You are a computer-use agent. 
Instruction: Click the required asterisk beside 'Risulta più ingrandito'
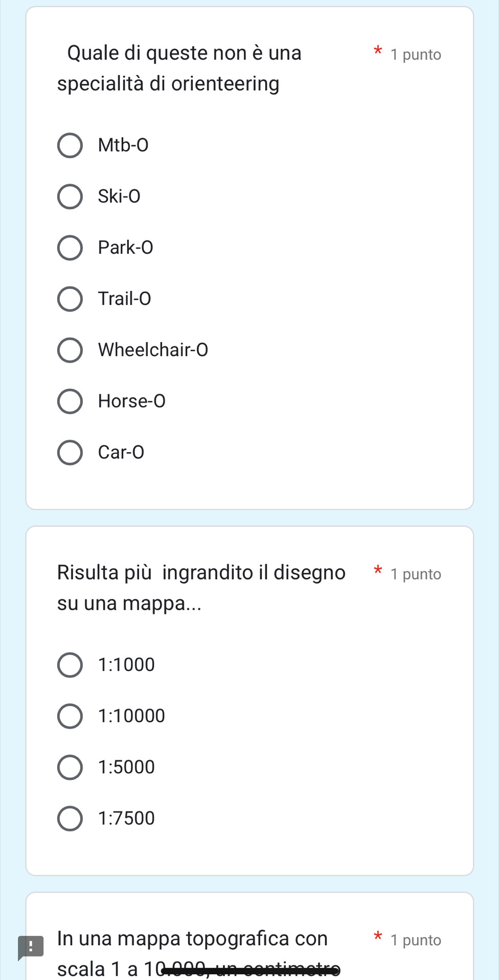[378, 570]
